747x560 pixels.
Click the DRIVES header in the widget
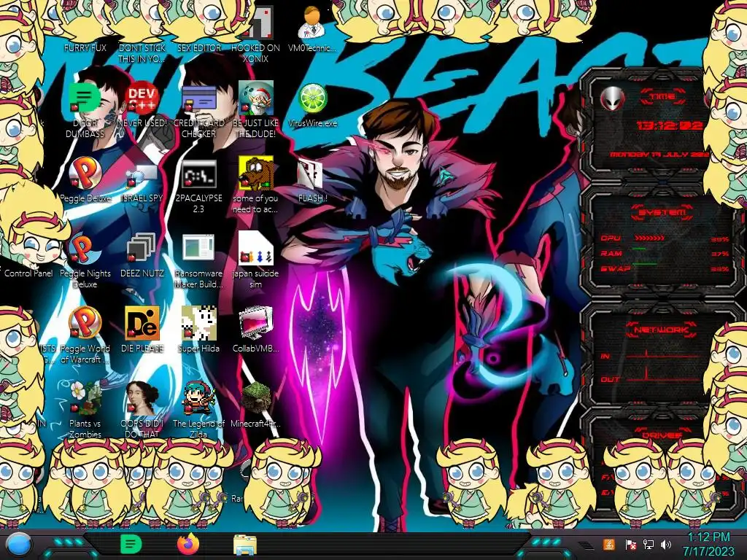point(661,435)
